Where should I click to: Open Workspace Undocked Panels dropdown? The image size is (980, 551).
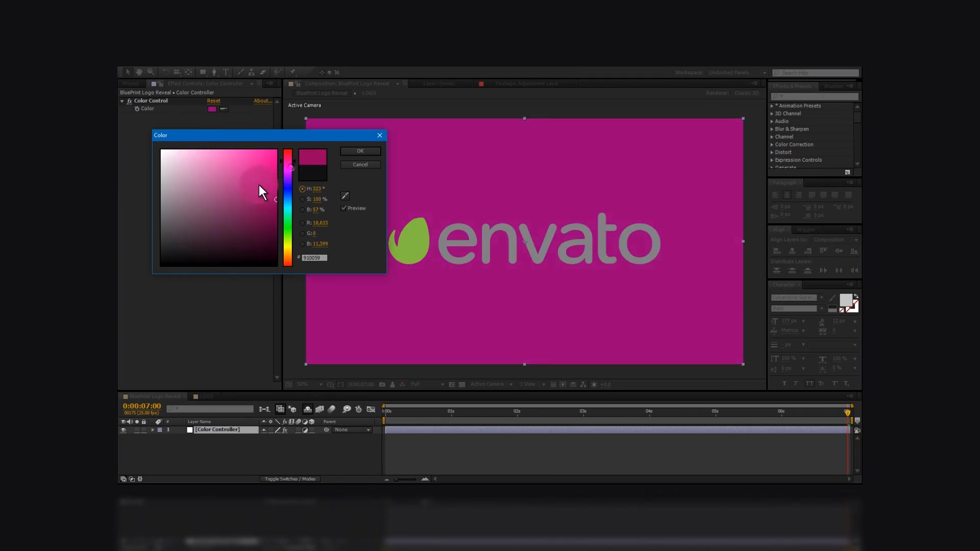[x=737, y=72]
